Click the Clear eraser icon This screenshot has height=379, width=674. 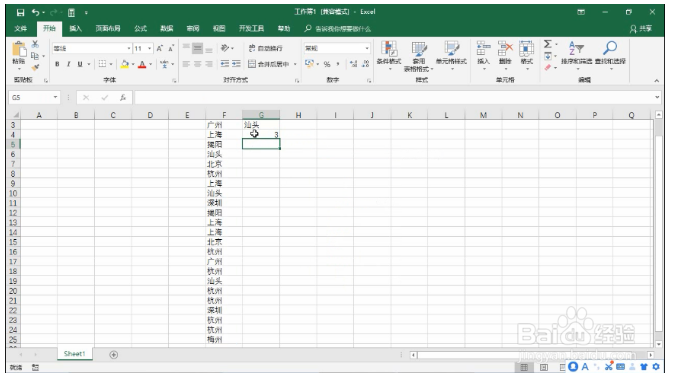pyautogui.click(x=548, y=67)
